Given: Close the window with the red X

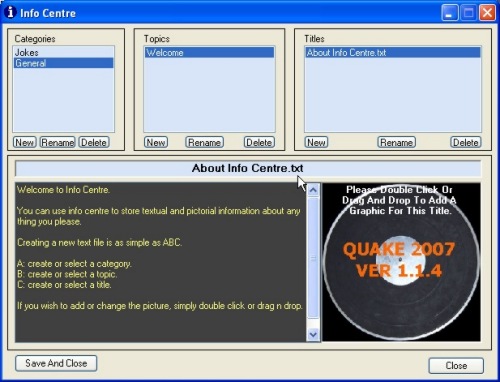Looking at the screenshot, I should coord(487,13).
